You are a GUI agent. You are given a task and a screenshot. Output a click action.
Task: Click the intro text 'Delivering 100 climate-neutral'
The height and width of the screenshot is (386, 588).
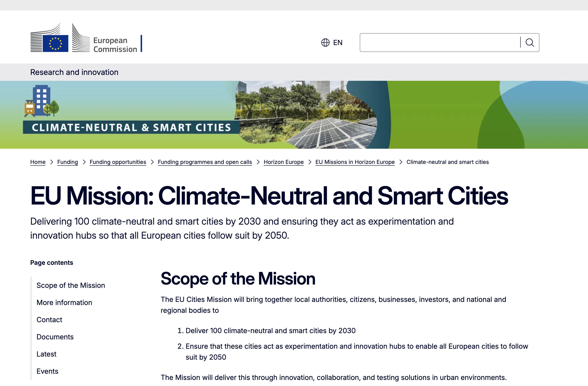click(x=242, y=229)
